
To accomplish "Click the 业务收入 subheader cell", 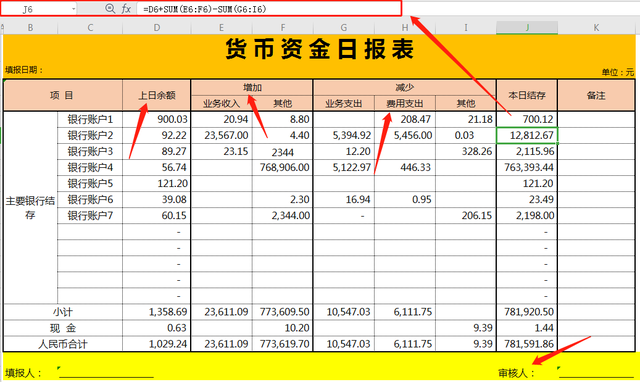I will [221, 103].
